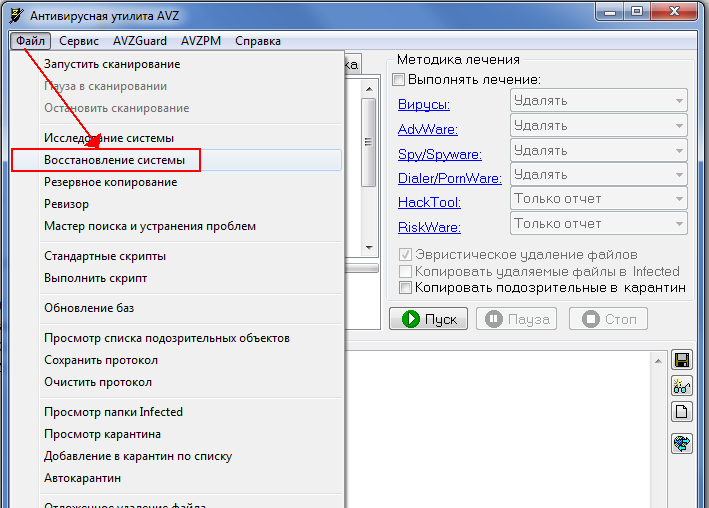
Task: Select 'Запустить сканирование' menu item
Action: click(x=176, y=64)
